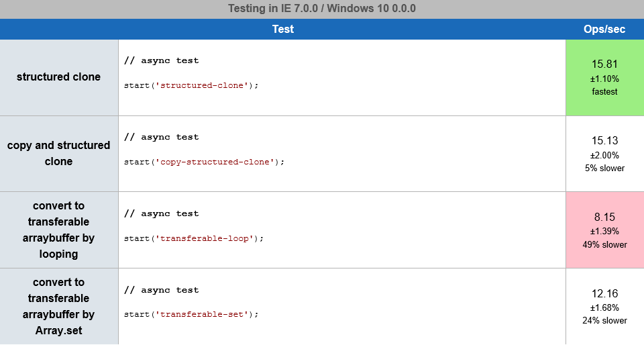644x345 pixels.
Task: Click the 'Ops/sec' column header
Action: tap(604, 29)
